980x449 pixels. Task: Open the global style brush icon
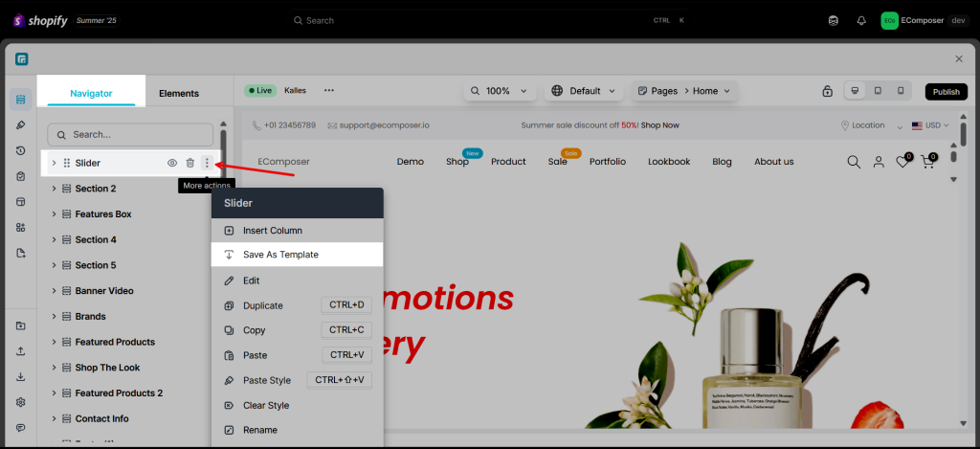point(21,125)
